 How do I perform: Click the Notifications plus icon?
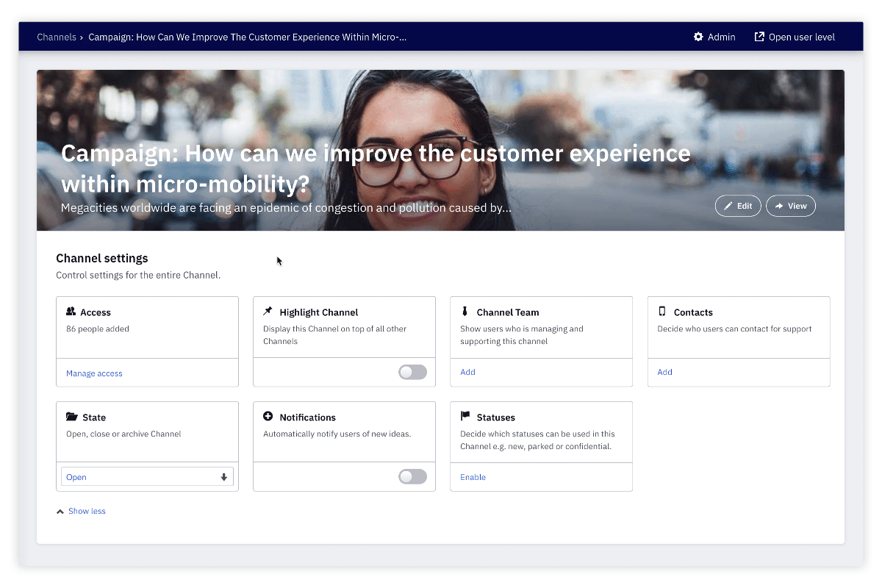(x=268, y=417)
